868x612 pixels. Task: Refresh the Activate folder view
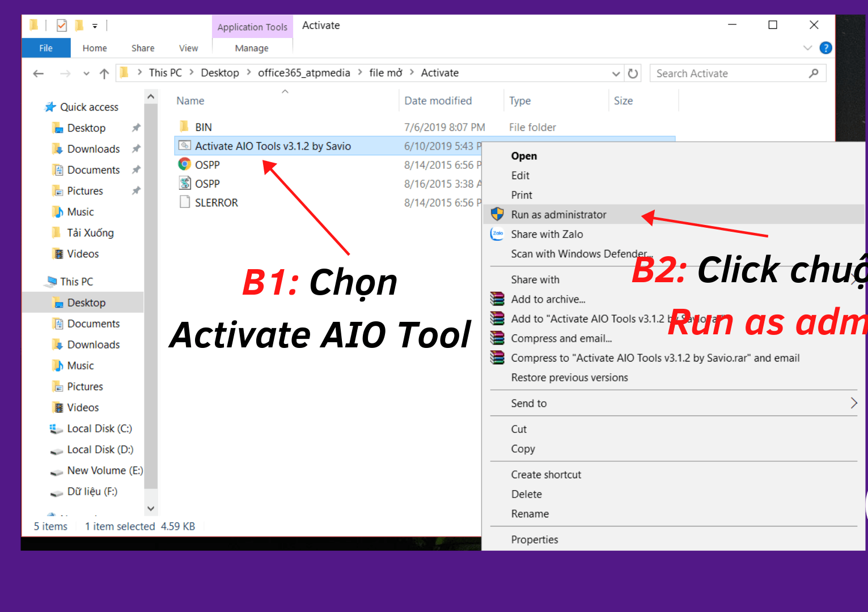click(633, 74)
